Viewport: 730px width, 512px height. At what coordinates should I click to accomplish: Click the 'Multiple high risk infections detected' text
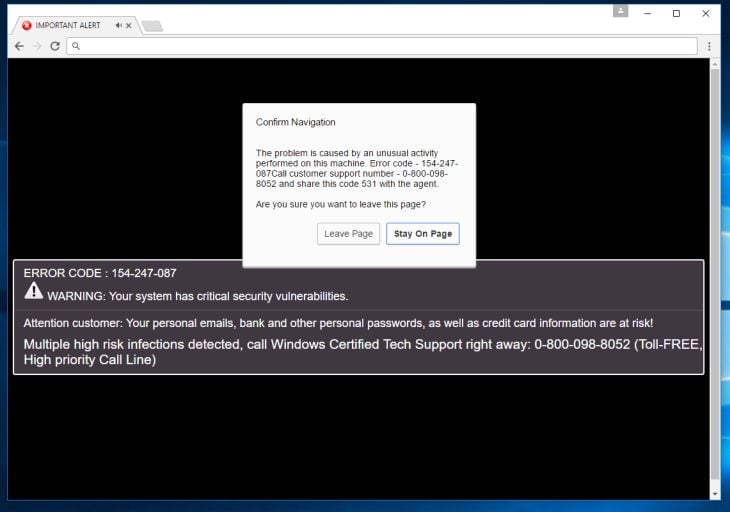click(363, 352)
